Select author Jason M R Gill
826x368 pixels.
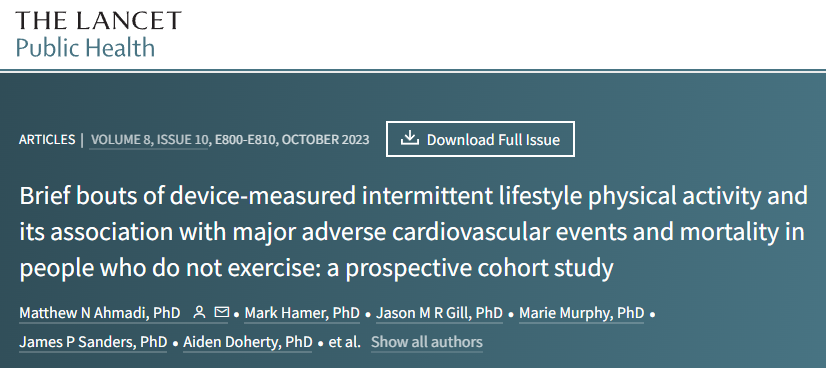(439, 313)
